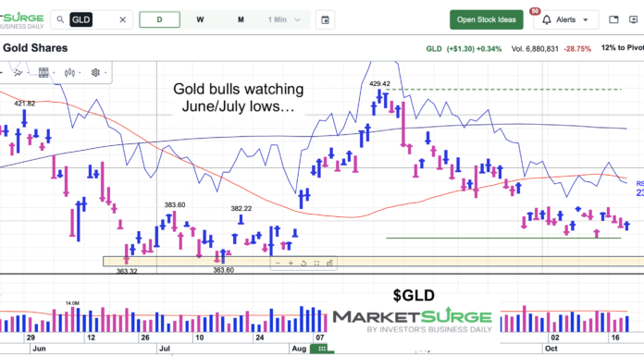Click the 12% to Pivot text
This screenshot has width=644, height=356.
coord(622,48)
